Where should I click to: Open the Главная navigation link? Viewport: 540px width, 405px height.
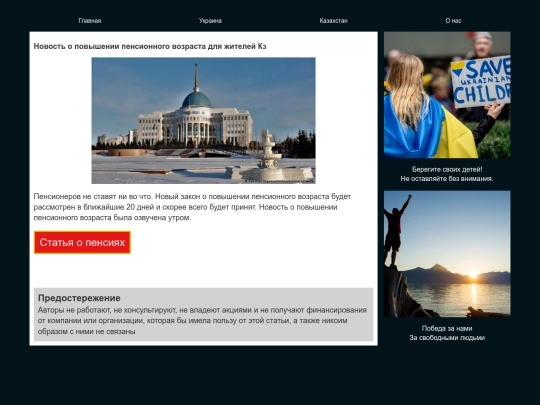[x=90, y=21]
